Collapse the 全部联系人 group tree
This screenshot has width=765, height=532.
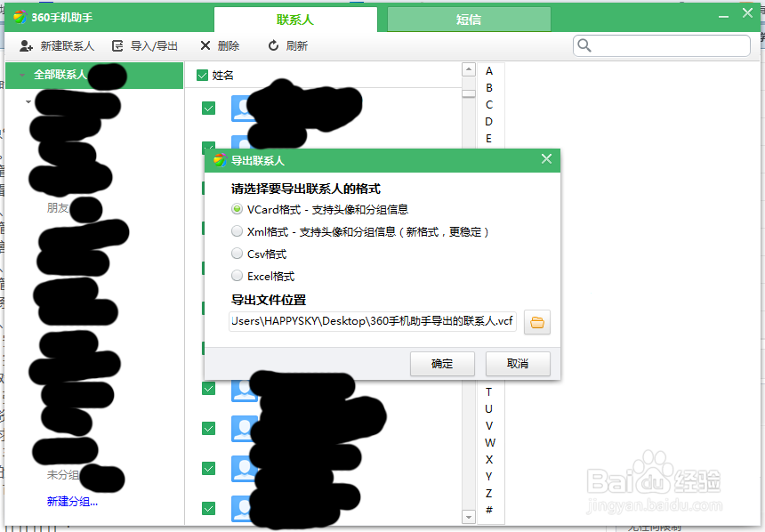coord(20,77)
